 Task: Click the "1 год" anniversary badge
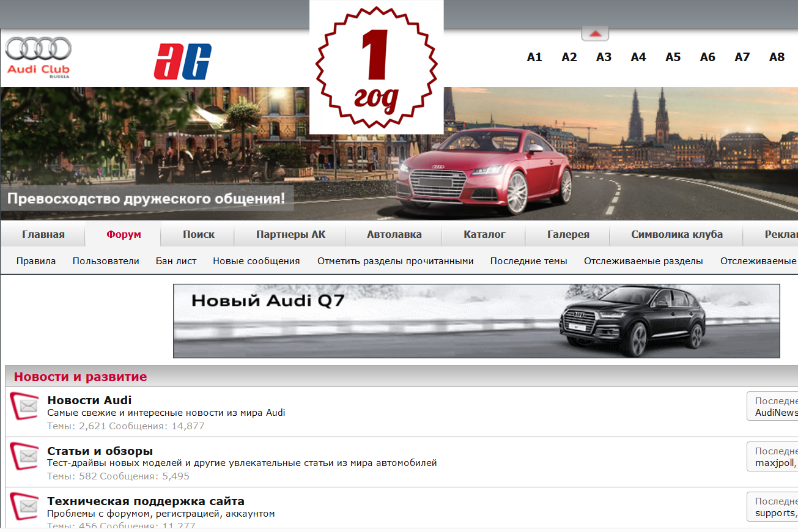(x=376, y=67)
